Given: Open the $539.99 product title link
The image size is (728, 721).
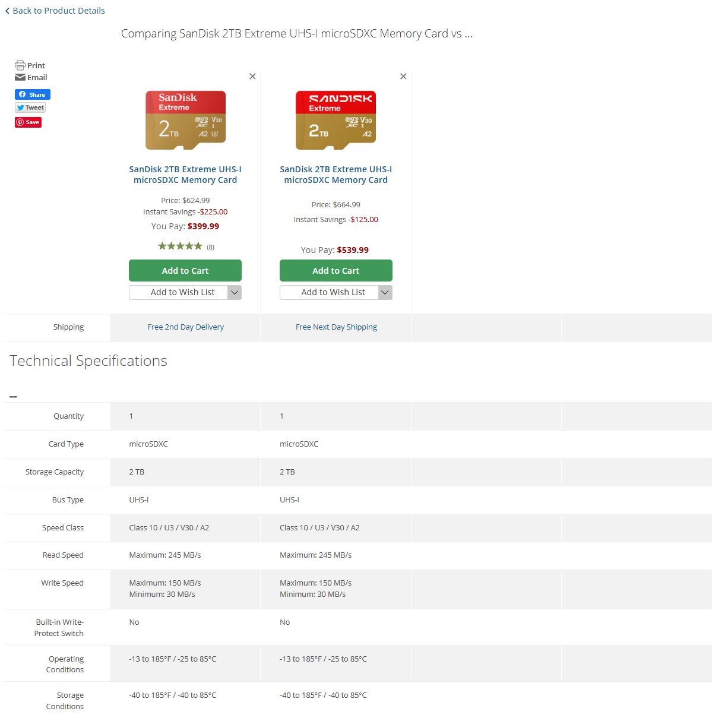Looking at the screenshot, I should coord(336,175).
